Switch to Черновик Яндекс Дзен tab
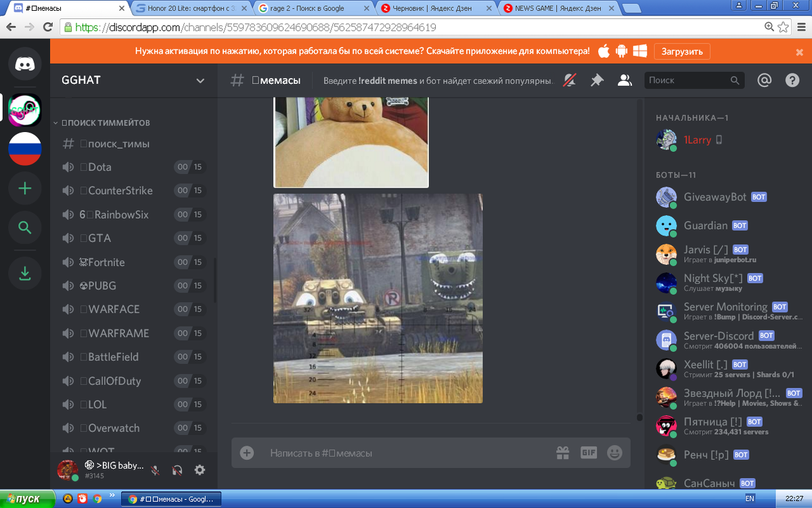Image resolution: width=812 pixels, height=508 pixels. click(x=436, y=9)
